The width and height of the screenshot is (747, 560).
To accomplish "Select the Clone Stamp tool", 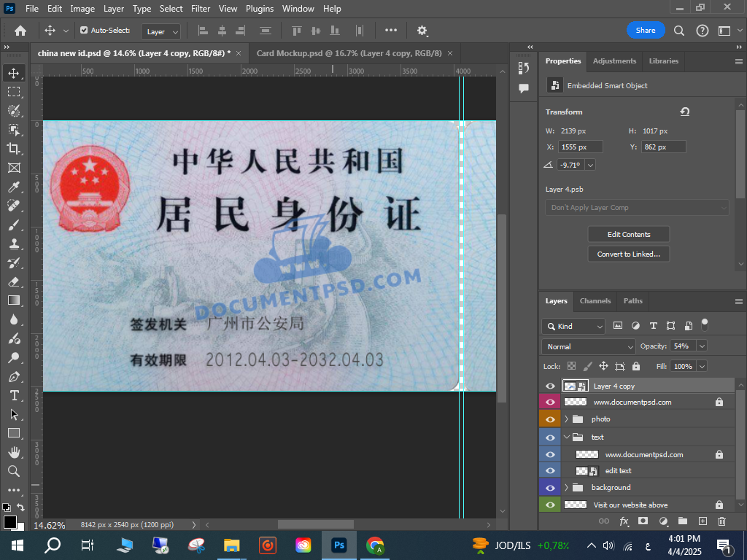I will coord(14,244).
